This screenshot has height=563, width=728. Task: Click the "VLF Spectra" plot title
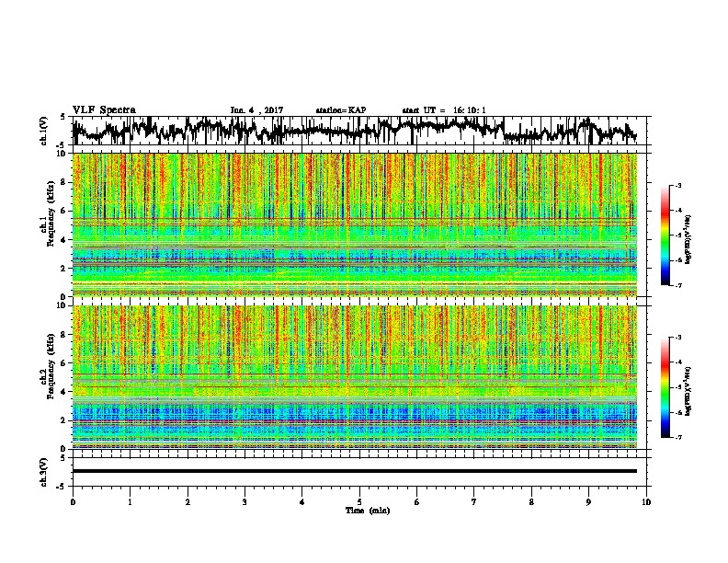tap(104, 110)
